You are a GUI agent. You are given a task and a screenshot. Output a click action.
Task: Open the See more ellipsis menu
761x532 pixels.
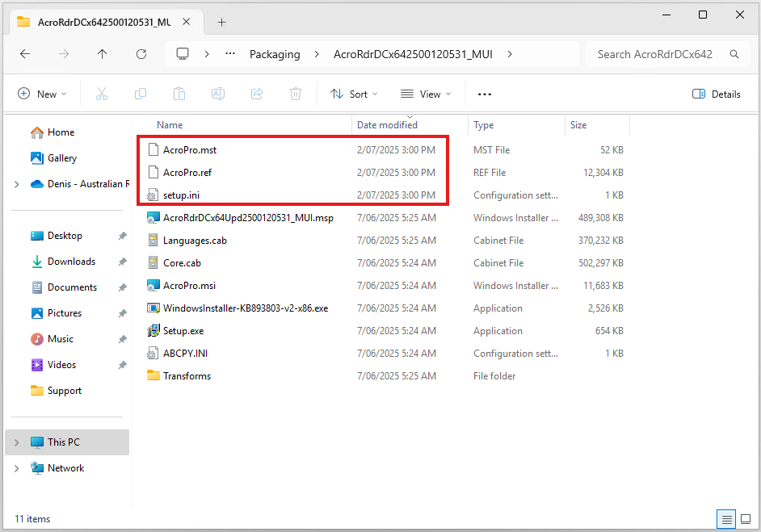485,94
